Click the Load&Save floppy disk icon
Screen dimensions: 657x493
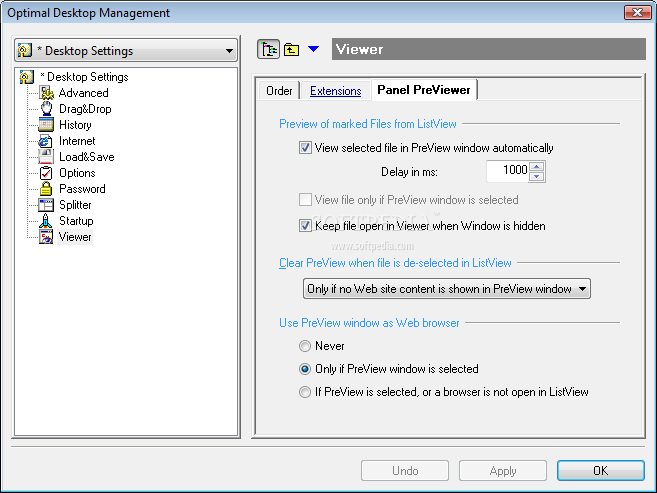tap(46, 157)
